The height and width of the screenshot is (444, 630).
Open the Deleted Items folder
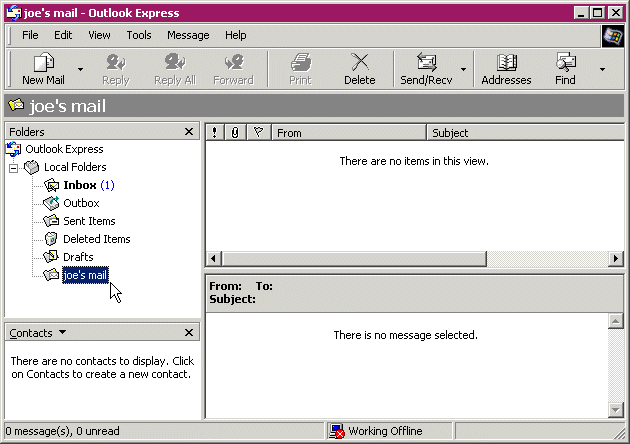tap(97, 239)
